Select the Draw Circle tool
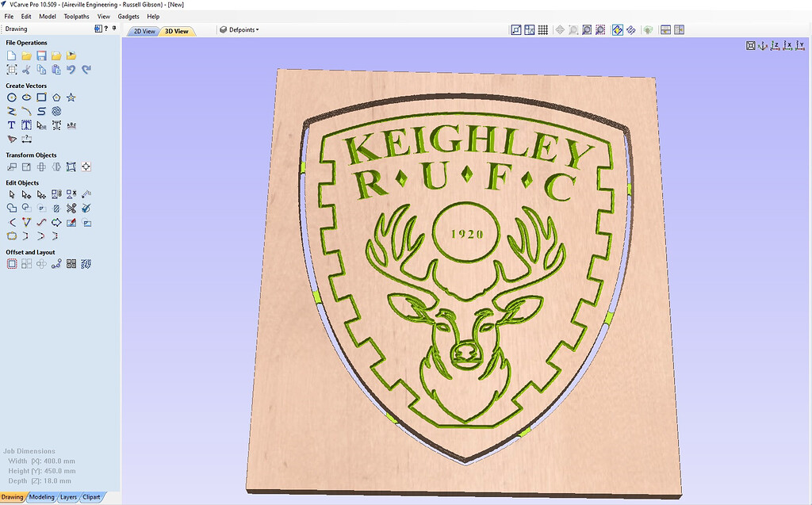This screenshot has width=812, height=505. [11, 97]
